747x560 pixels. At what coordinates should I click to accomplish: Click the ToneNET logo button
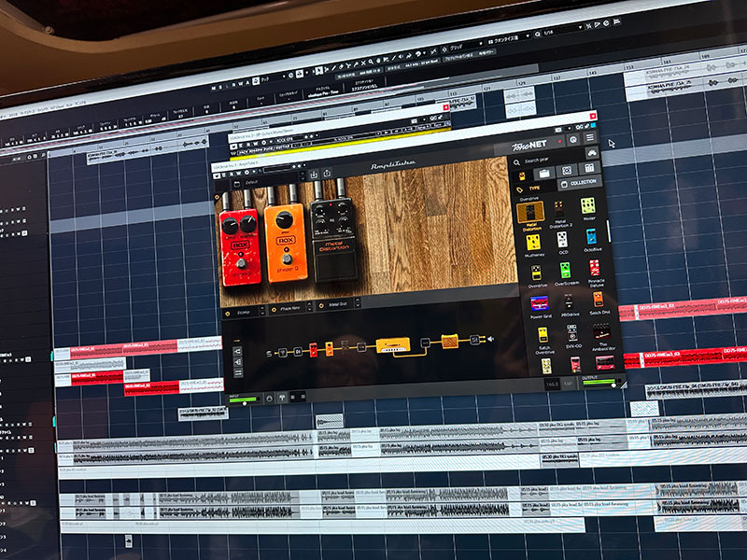click(x=529, y=146)
